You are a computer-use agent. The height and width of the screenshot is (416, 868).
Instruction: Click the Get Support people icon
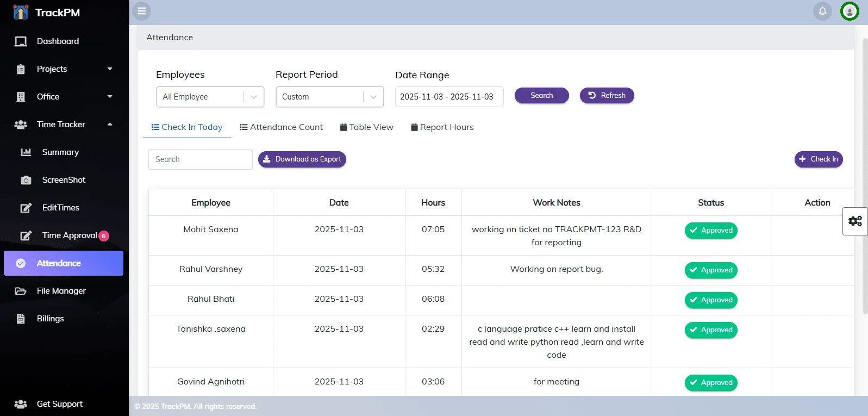(21, 404)
